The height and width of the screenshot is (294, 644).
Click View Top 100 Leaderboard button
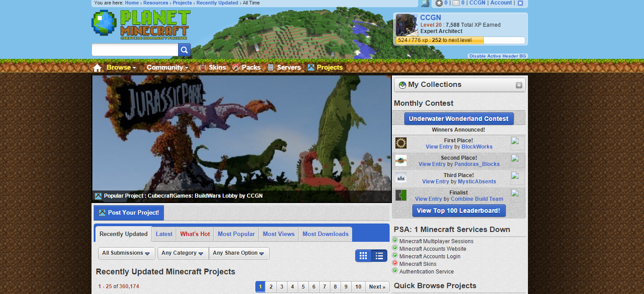click(459, 211)
